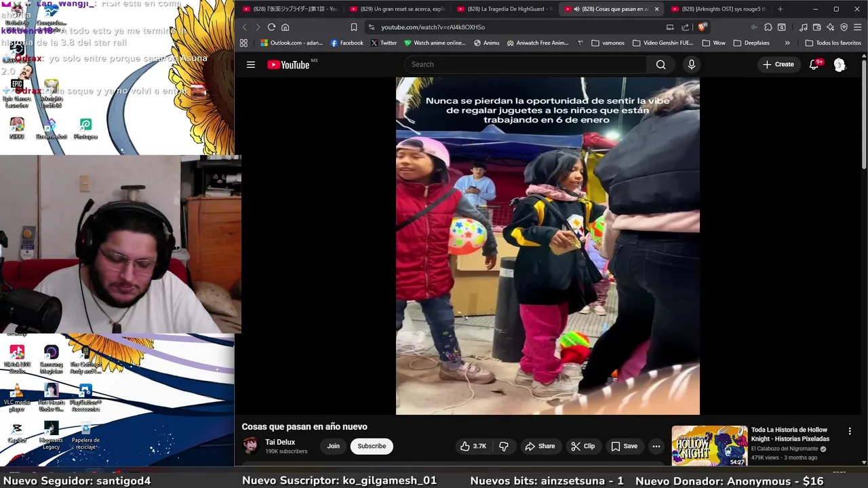Open the browser apps grid icon
The width and height of the screenshot is (868, 488).
[243, 43]
